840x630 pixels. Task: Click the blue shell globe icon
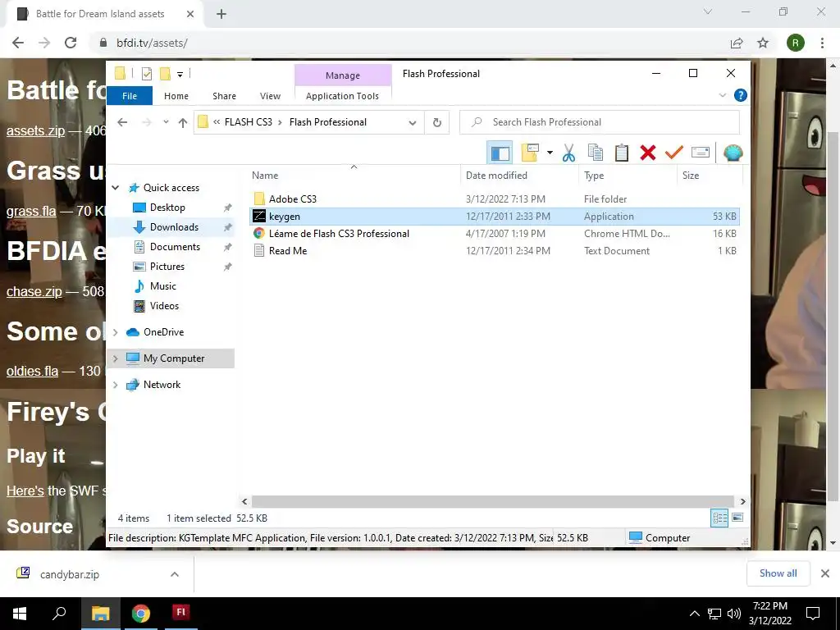(733, 153)
